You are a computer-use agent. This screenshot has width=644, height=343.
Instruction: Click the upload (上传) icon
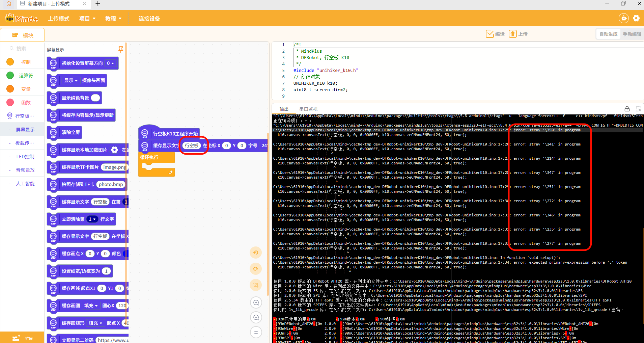click(513, 34)
